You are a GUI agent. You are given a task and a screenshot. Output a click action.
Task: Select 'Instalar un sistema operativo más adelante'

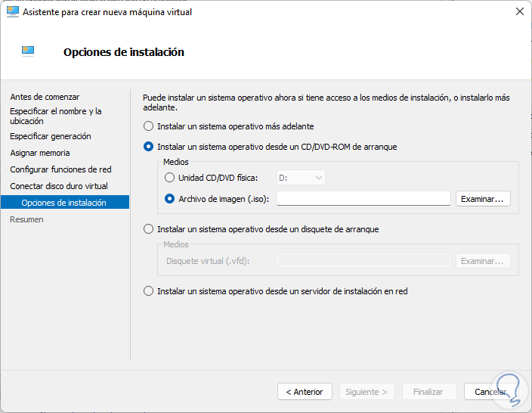tap(149, 126)
